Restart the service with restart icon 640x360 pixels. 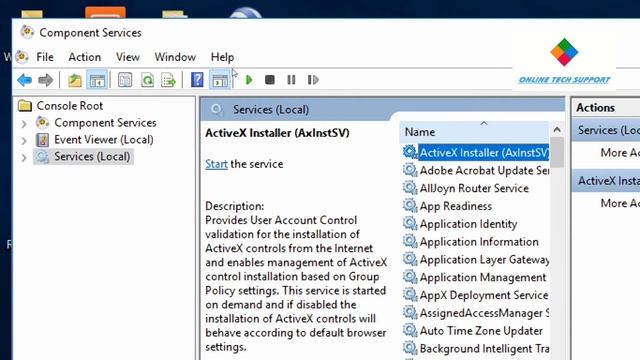(x=313, y=80)
